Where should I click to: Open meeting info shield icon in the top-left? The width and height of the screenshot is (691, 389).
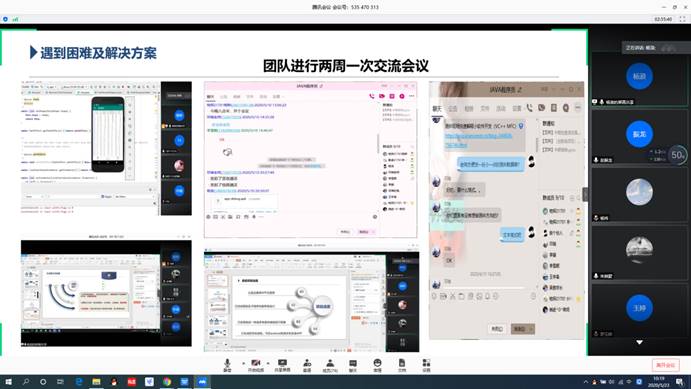[5, 19]
